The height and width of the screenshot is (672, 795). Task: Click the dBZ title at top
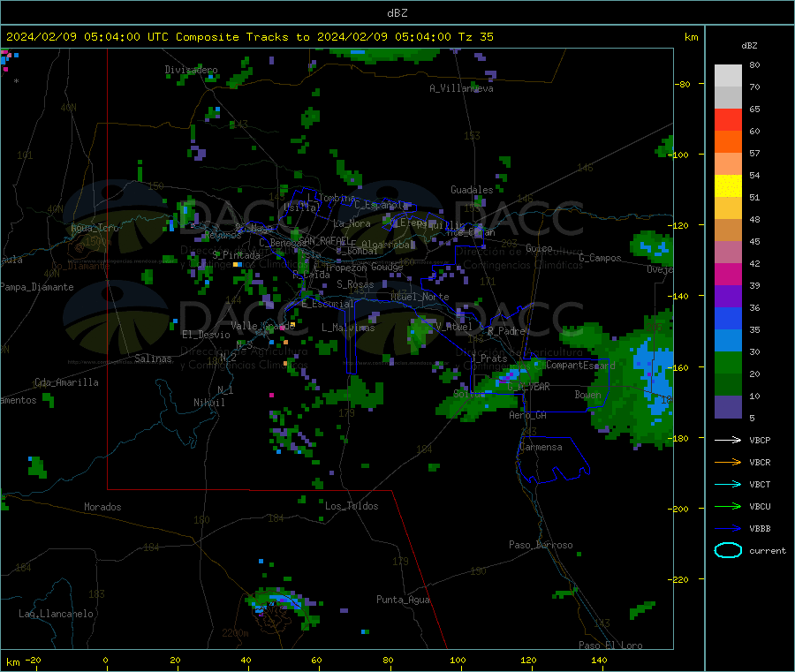pyautogui.click(x=397, y=13)
